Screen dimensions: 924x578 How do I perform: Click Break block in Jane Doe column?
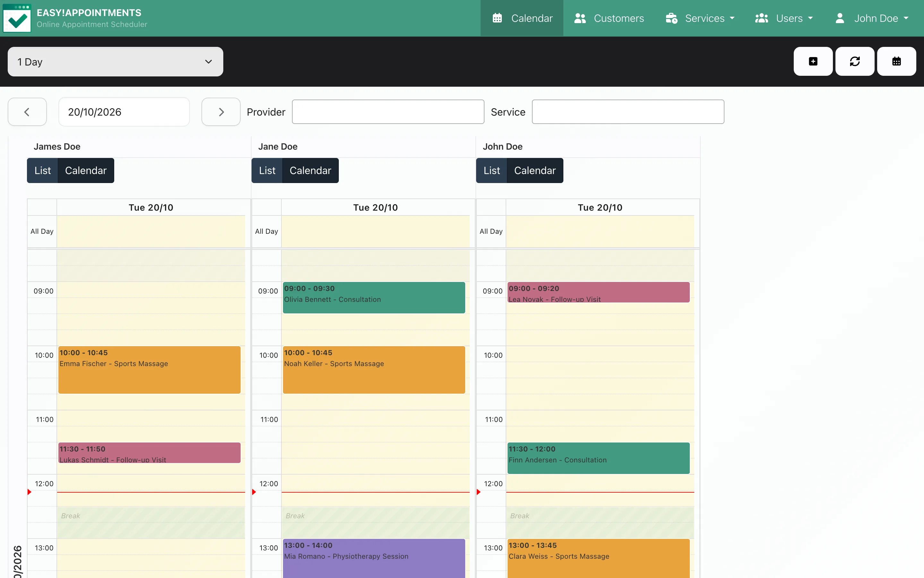375,522
